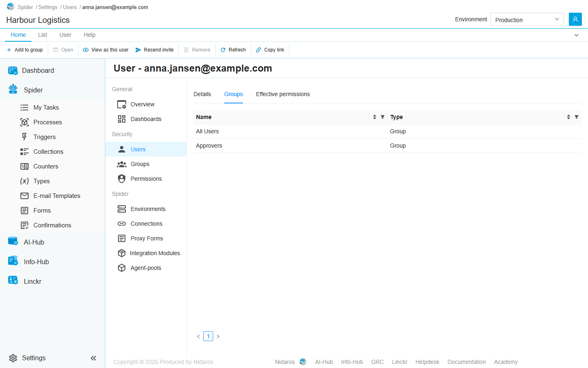Sort the Name column
Viewport: 588px width, 368px height.
tap(374, 117)
